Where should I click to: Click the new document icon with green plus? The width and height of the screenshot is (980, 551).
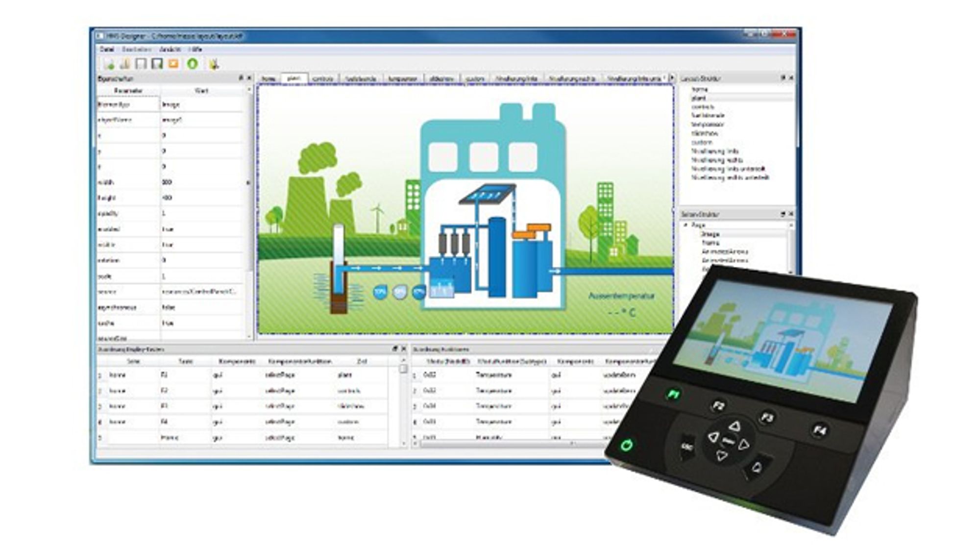pos(109,64)
